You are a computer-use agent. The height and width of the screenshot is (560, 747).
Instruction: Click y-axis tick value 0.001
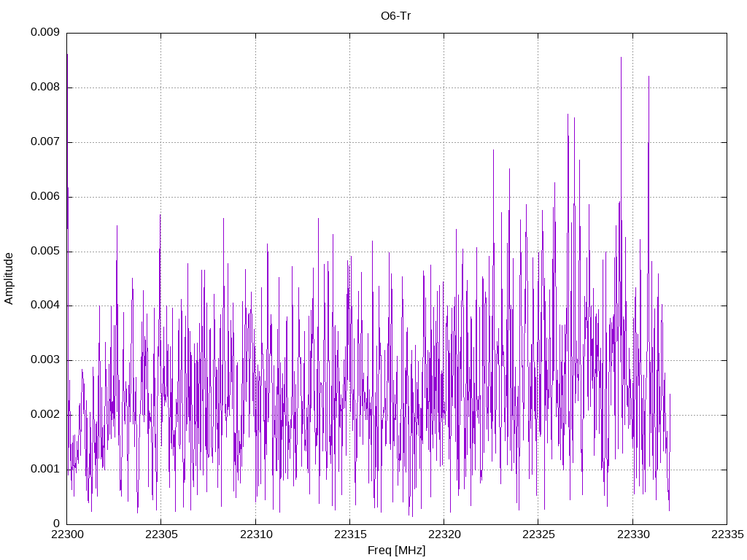45,469
